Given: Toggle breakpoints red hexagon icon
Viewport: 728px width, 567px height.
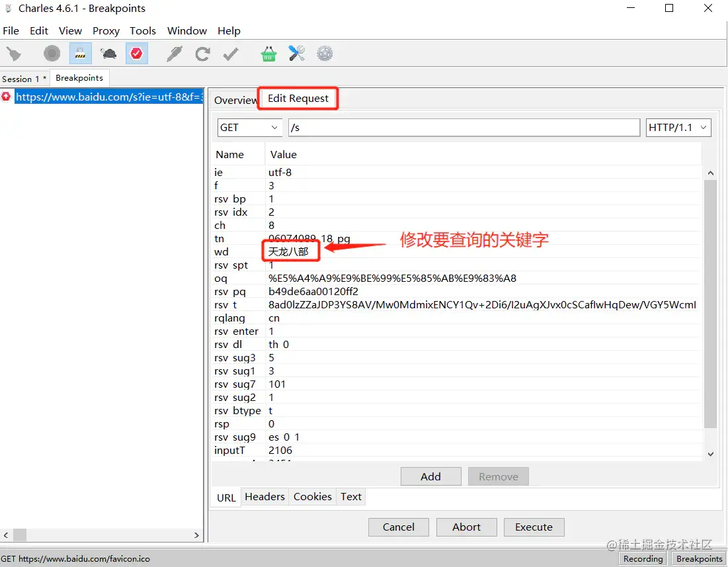Looking at the screenshot, I should point(136,54).
